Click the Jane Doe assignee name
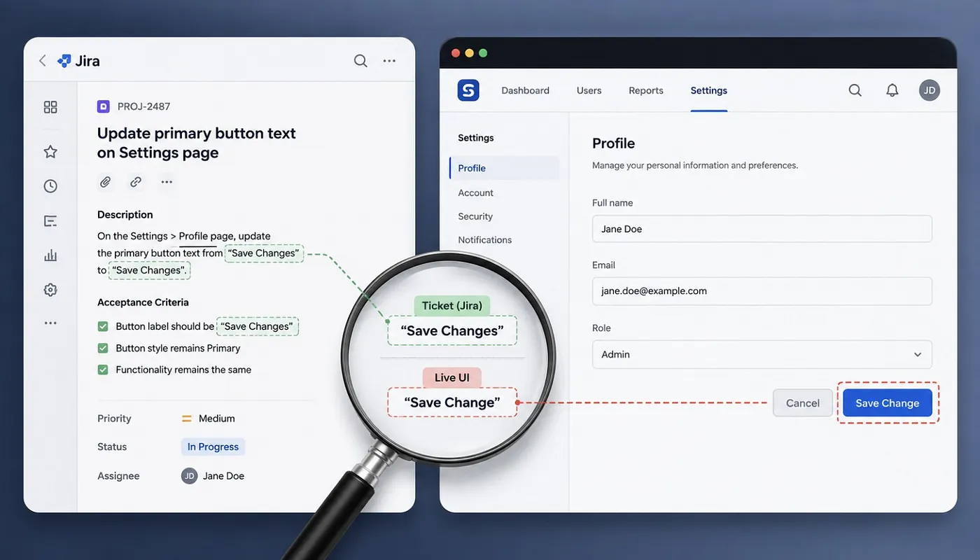The height and width of the screenshot is (560, 980). pos(223,476)
